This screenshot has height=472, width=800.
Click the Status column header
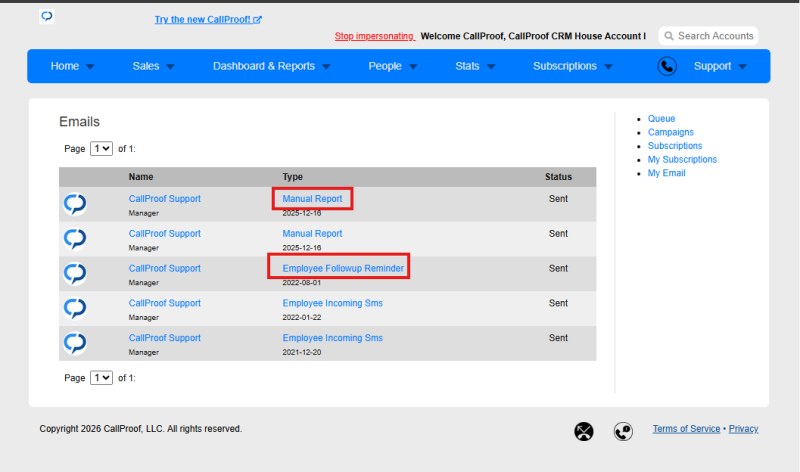558,177
